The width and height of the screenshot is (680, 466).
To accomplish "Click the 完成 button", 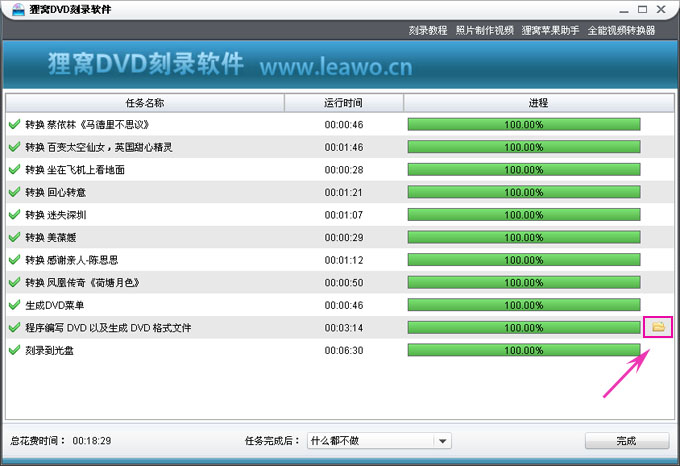I will (x=627, y=441).
